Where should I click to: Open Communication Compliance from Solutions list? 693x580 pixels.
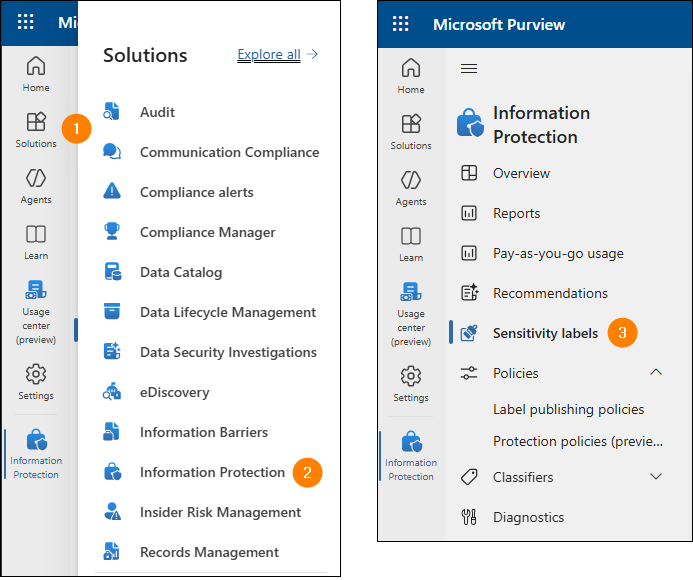click(229, 152)
